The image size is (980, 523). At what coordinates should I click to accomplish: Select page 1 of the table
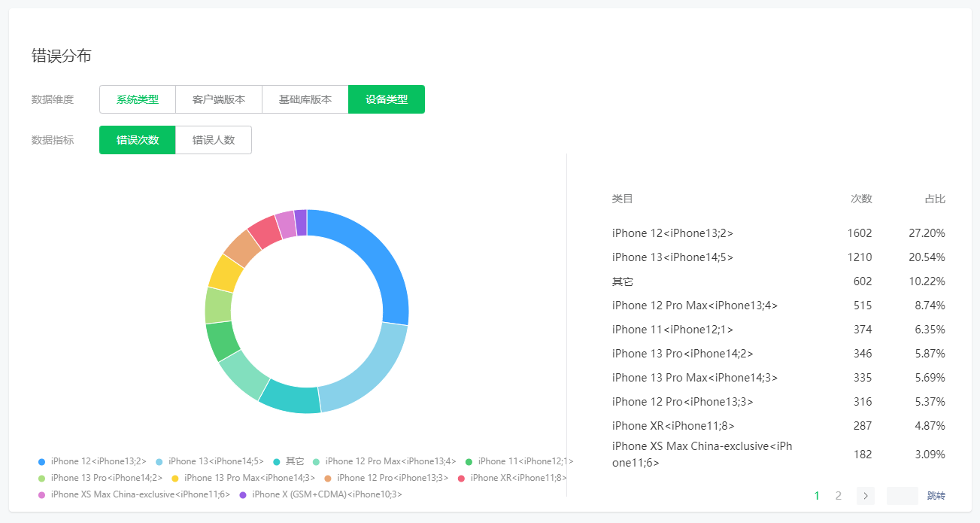pos(817,496)
